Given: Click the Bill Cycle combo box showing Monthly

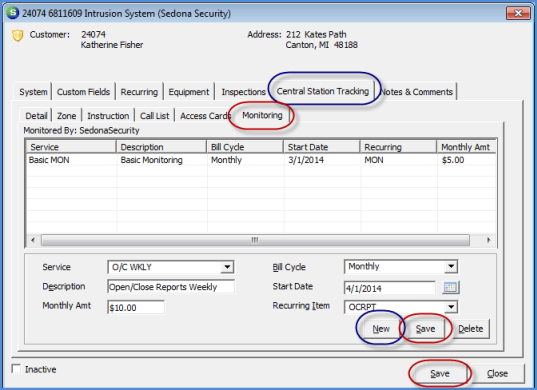Looking at the screenshot, I should pos(401,266).
